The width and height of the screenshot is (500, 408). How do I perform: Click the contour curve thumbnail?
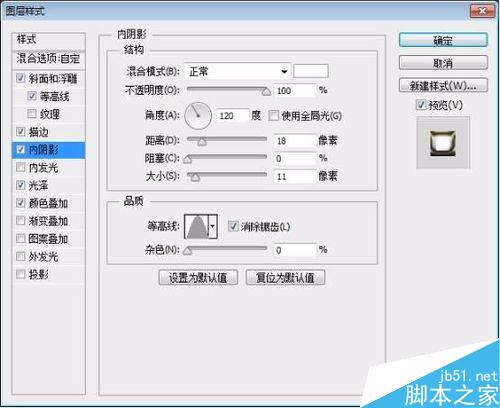coord(197,227)
